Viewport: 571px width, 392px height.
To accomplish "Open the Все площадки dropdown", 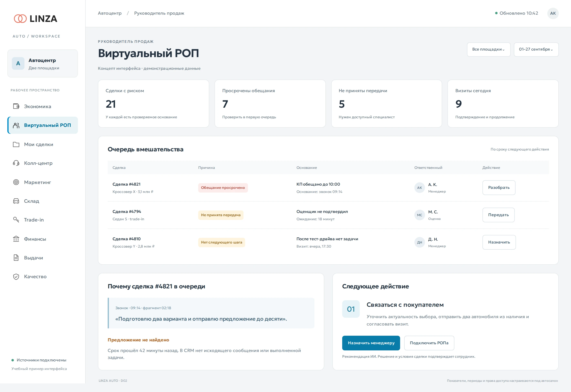I will point(488,49).
